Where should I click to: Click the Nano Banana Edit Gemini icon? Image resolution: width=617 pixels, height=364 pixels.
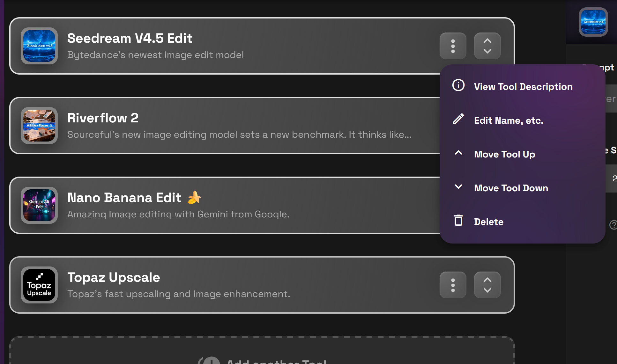pyautogui.click(x=39, y=205)
